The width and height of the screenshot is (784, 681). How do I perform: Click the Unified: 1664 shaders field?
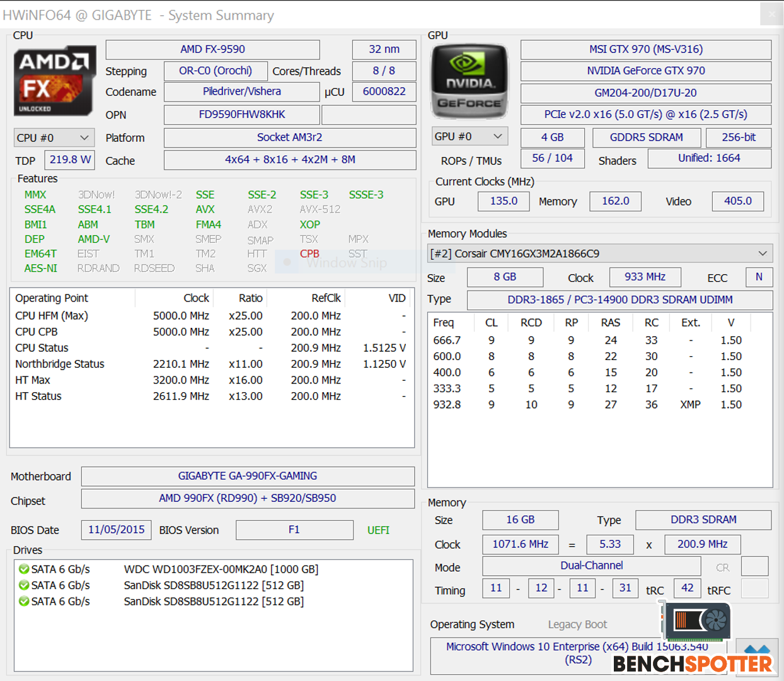coord(709,158)
